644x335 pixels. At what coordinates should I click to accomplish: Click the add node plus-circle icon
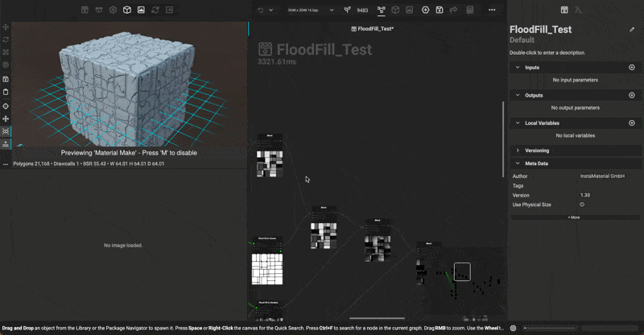[x=425, y=10]
